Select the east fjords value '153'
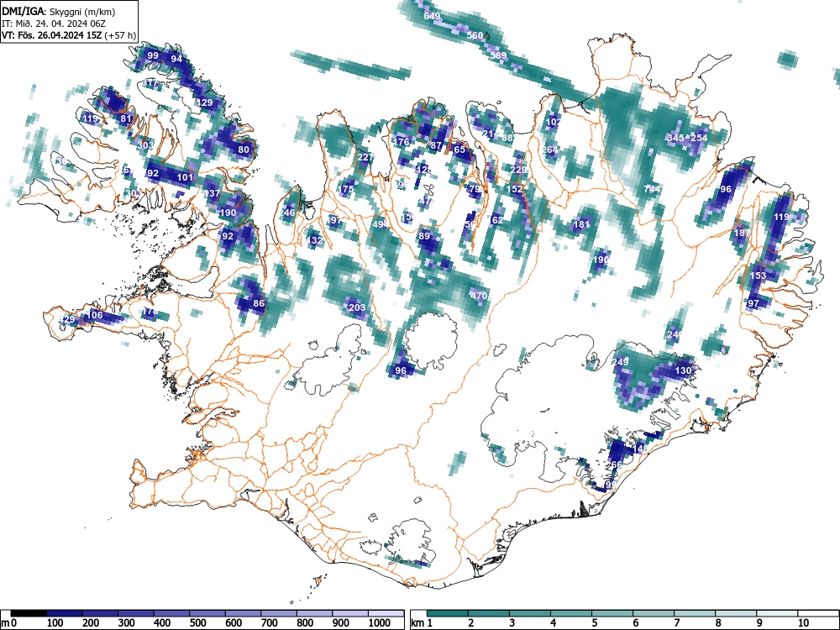 (x=758, y=276)
